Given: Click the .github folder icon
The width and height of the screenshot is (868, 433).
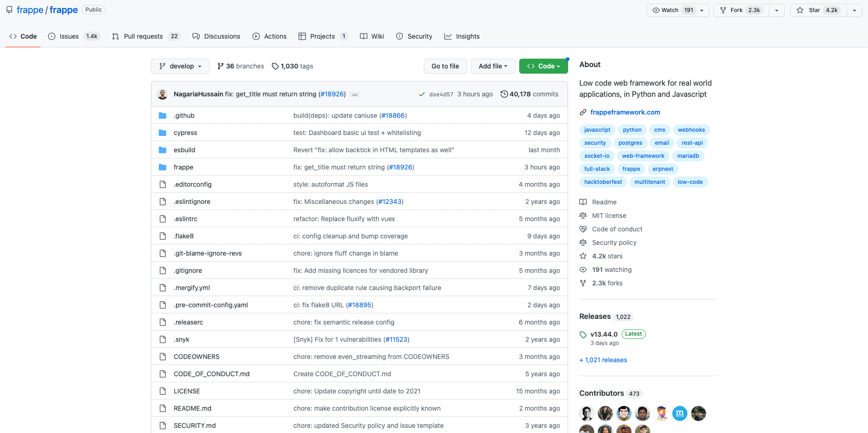Looking at the screenshot, I should point(163,115).
